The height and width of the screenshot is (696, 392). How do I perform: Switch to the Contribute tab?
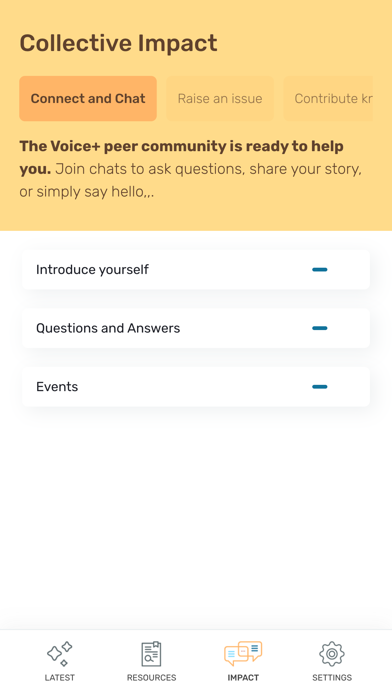(328, 99)
